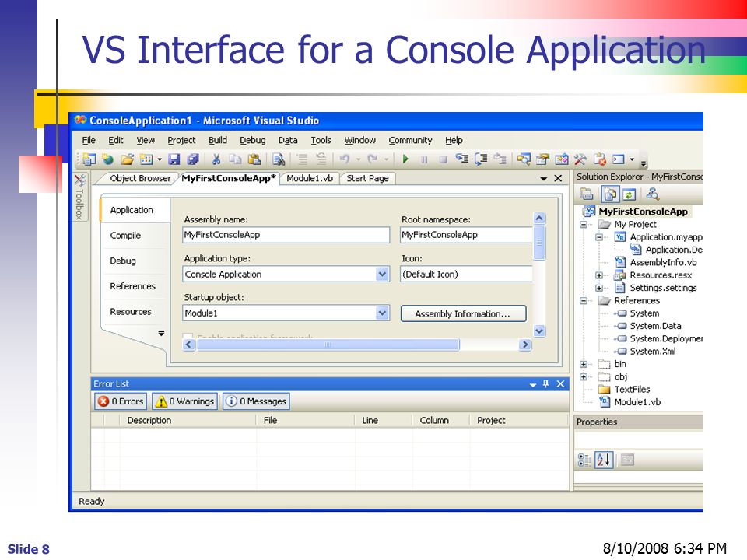Click the Step Over toolbar icon
This screenshot has height=560, width=747.
(481, 159)
